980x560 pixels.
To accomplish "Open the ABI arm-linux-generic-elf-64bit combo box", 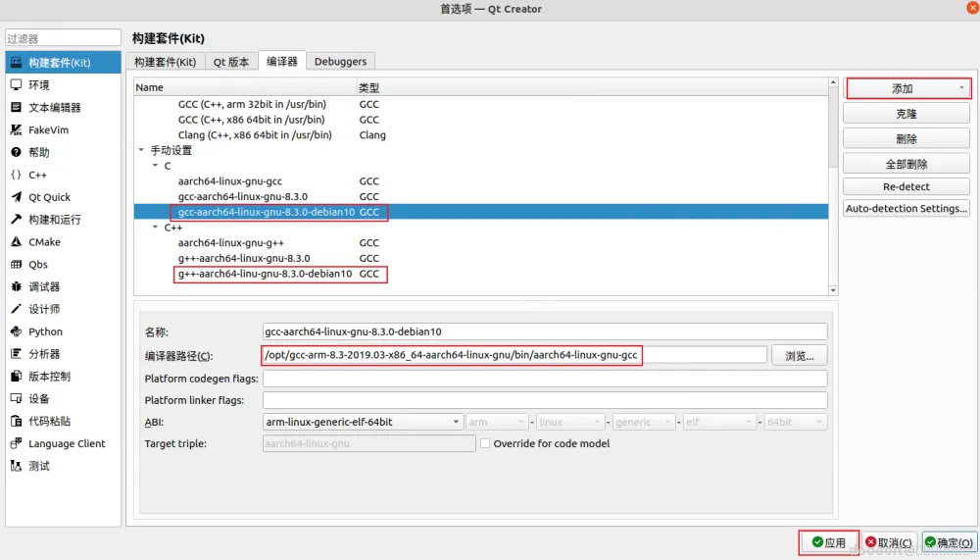I will click(x=364, y=422).
